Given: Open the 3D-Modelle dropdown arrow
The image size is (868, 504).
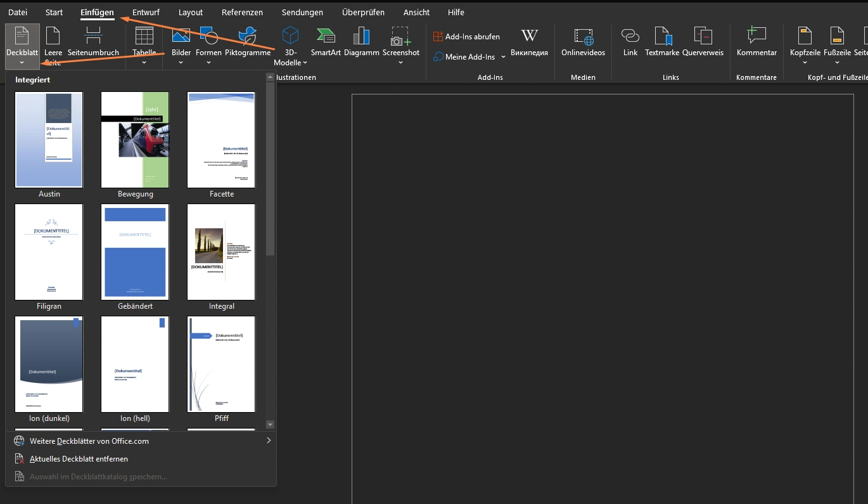Looking at the screenshot, I should 305,63.
